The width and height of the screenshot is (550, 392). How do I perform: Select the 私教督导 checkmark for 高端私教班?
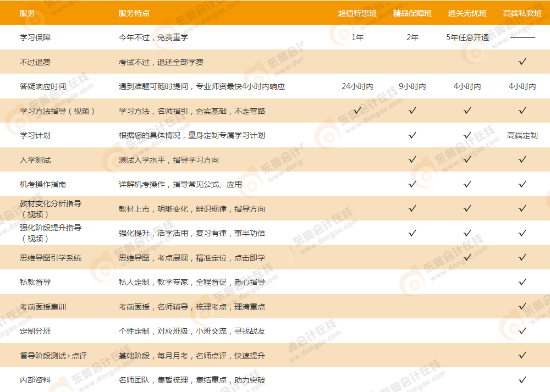(521, 282)
